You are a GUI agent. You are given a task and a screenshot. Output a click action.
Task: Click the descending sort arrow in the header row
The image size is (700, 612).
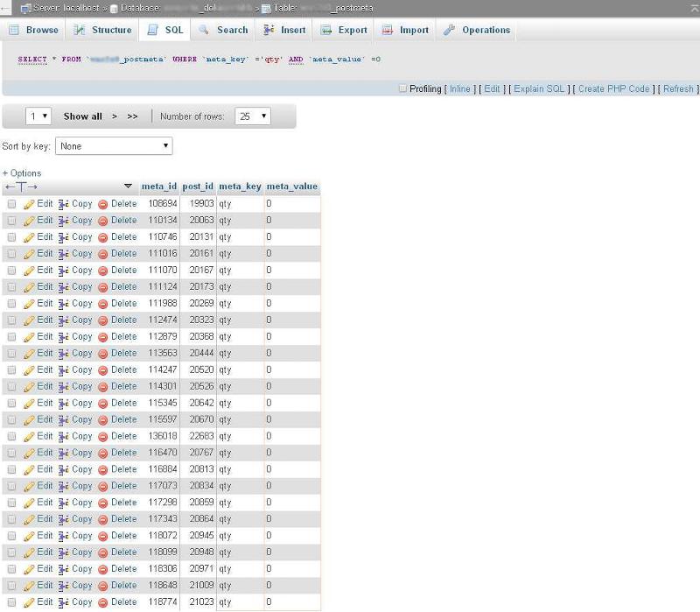click(128, 186)
